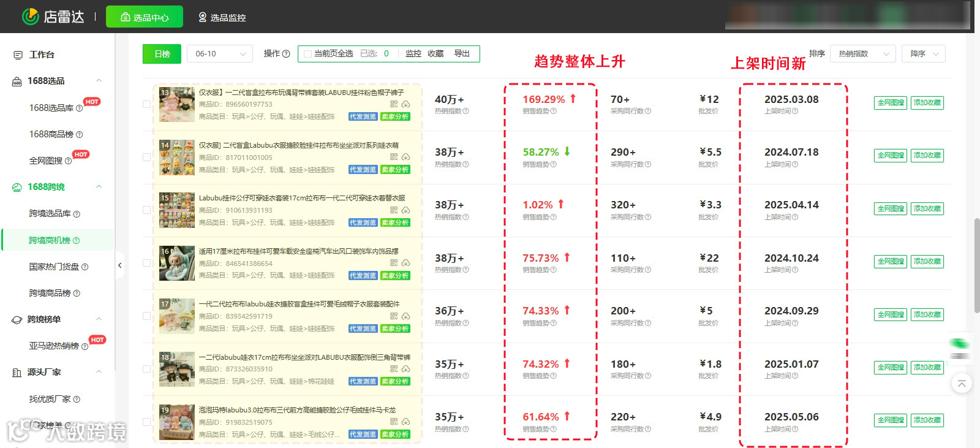Screen dimensions: 980x448
Task: Select the checkbox for product row 14
Action: [146, 157]
